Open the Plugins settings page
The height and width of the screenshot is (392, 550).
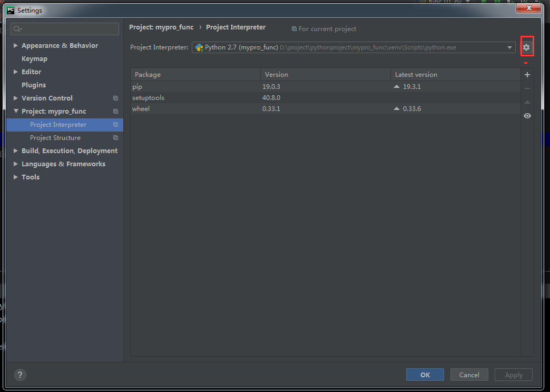click(x=34, y=85)
